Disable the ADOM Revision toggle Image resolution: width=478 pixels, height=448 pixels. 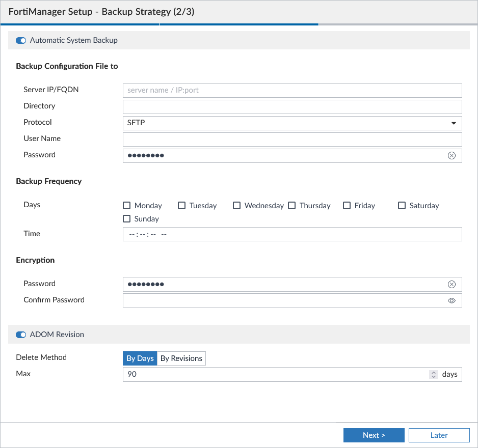tap(20, 334)
